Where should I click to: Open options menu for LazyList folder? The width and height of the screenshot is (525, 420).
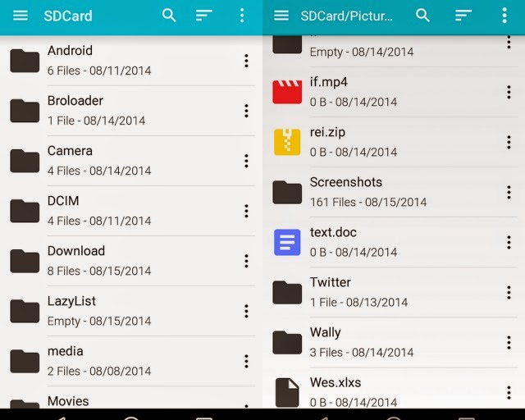(x=246, y=311)
